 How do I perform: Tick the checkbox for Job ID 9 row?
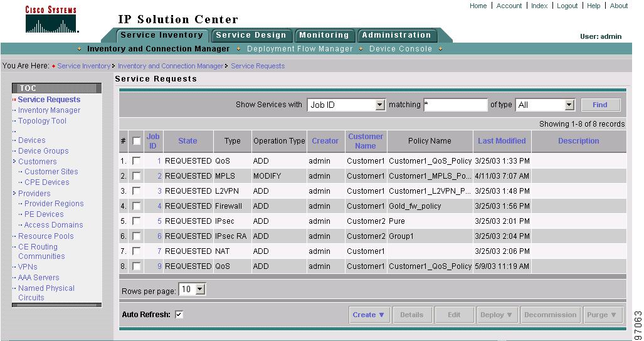click(136, 266)
